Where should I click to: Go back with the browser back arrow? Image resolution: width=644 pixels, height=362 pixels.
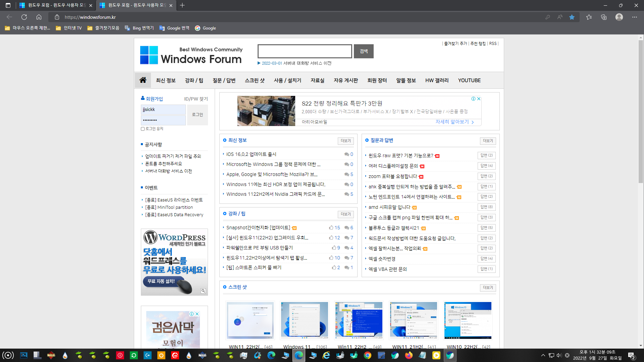tap(9, 17)
